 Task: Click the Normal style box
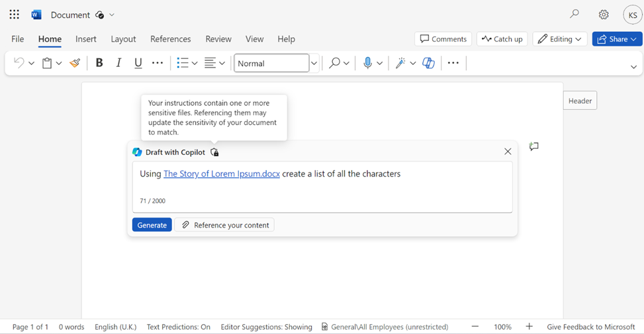pos(271,63)
